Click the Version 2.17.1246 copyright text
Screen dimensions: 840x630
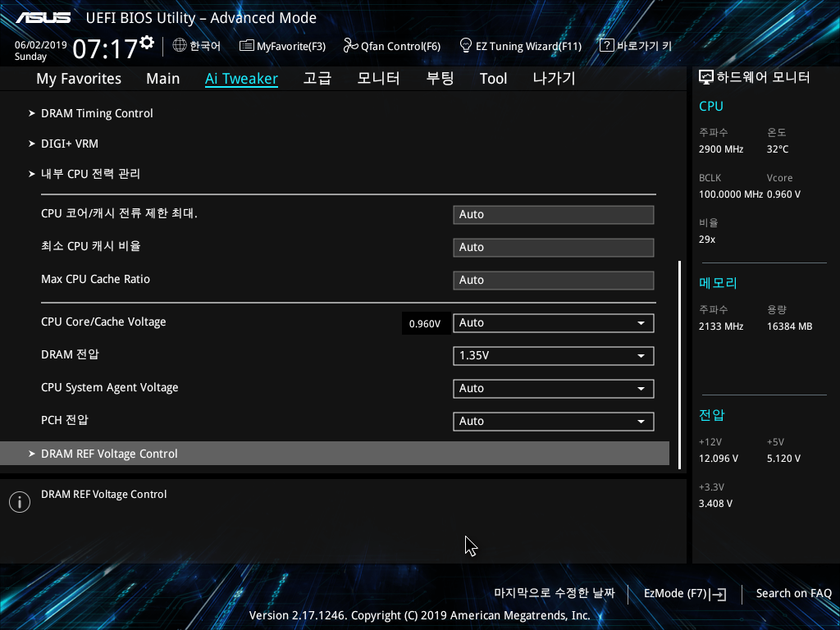419,615
